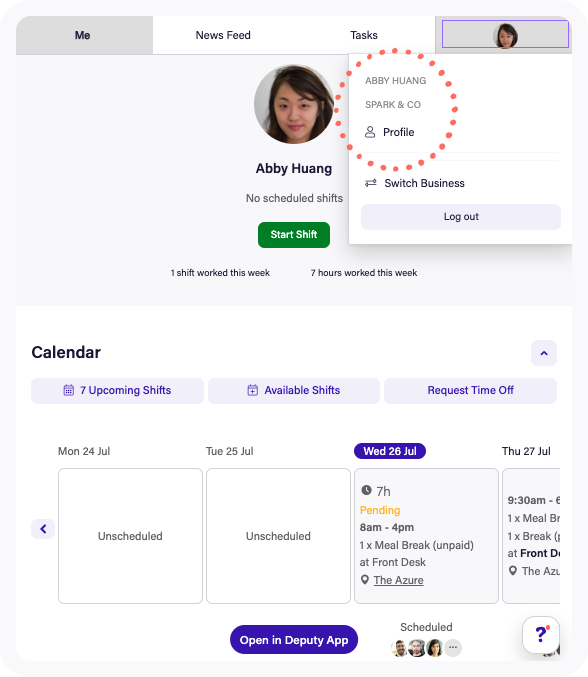Viewport: 588px width, 677px height.
Task: Switch to the News Feed tab
Action: pyautogui.click(x=223, y=35)
